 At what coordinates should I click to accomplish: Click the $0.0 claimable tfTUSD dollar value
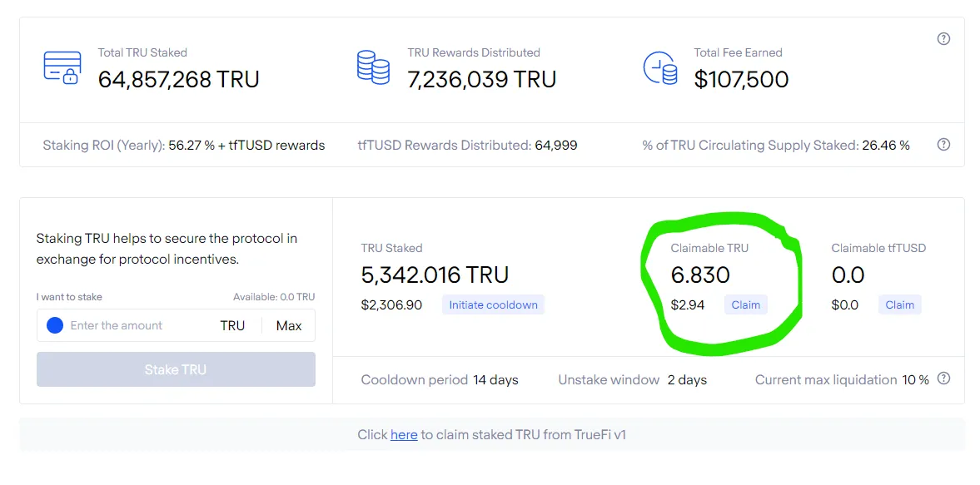click(845, 305)
